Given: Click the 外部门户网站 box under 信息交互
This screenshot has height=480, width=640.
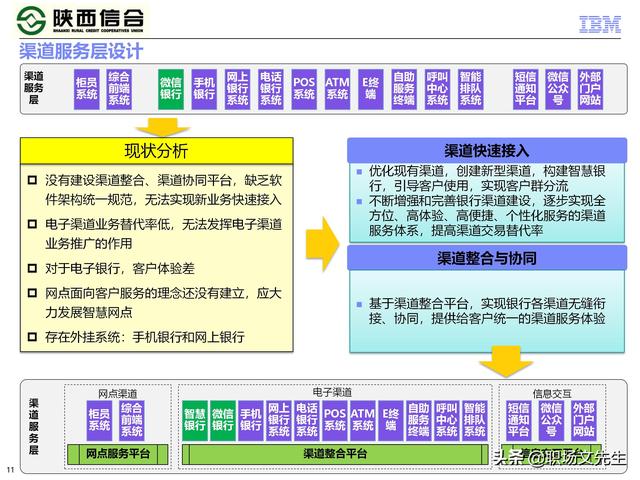Looking at the screenshot, I should coord(583,420).
